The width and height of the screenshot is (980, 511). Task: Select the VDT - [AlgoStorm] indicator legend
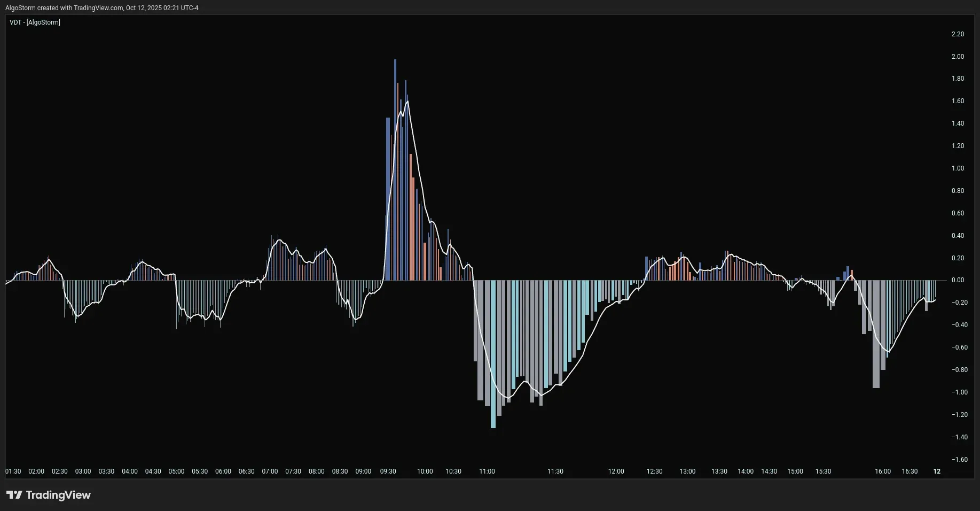pos(35,22)
